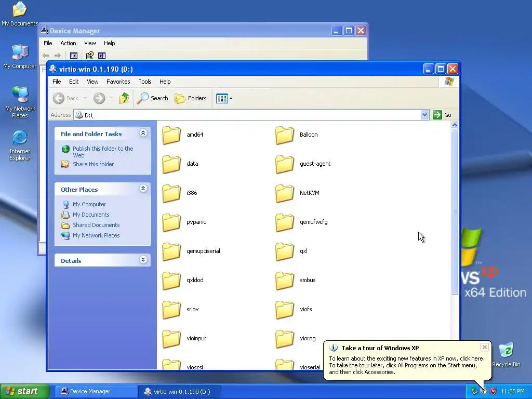Open the Back history dropdown arrow
The image size is (532, 399).
(85, 98)
